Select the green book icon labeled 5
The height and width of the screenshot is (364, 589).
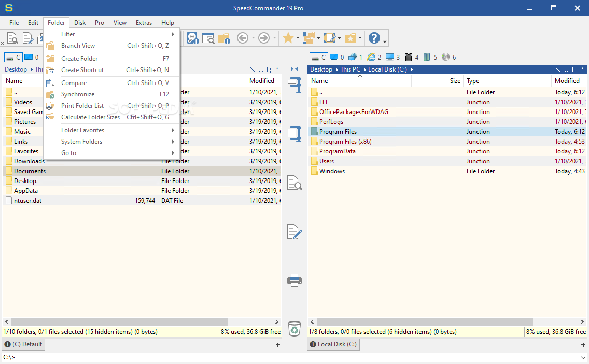pos(430,57)
